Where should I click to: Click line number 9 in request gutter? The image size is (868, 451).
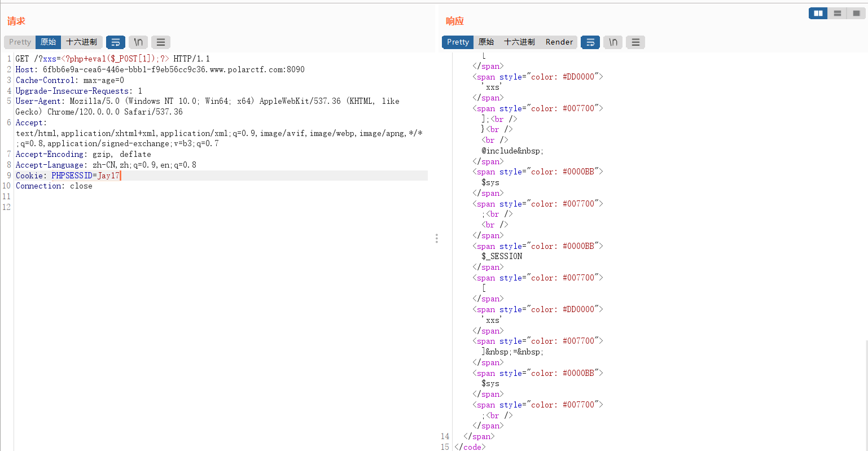pyautogui.click(x=9, y=176)
